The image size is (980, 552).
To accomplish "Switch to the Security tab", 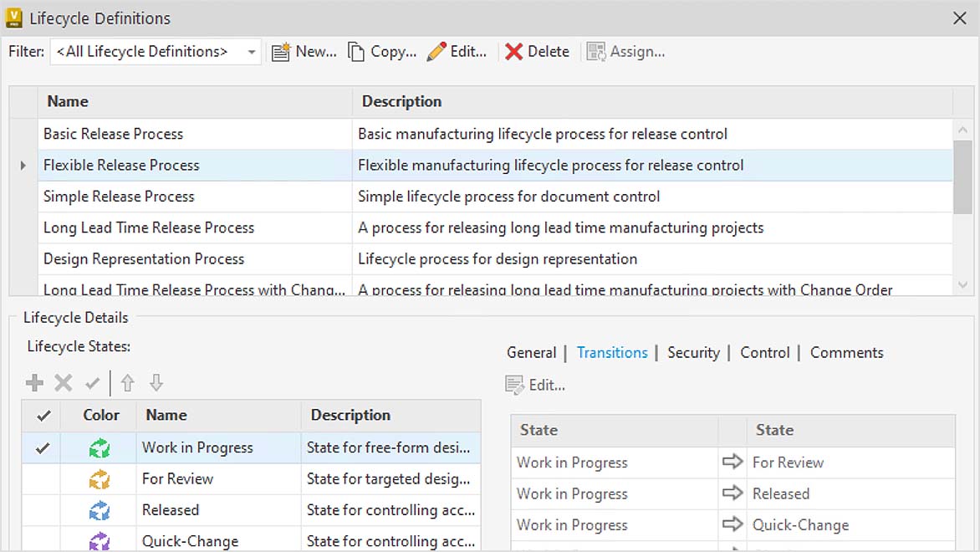I will point(693,352).
